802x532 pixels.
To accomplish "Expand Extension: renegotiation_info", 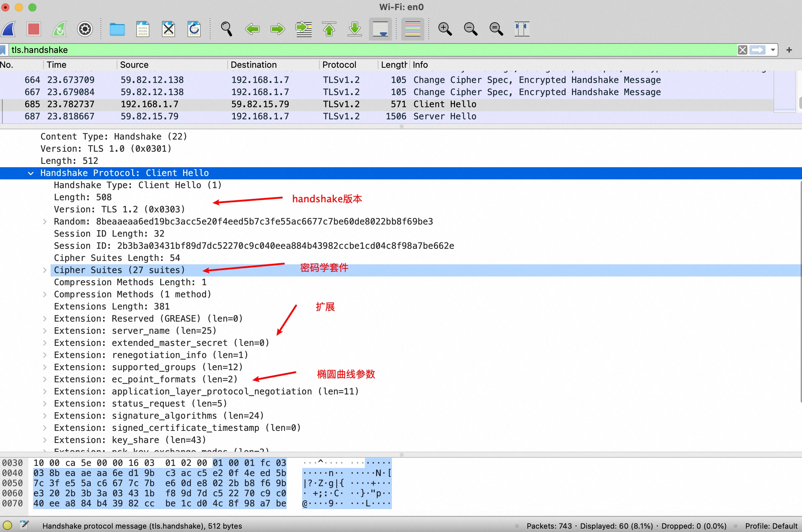I will [x=45, y=355].
